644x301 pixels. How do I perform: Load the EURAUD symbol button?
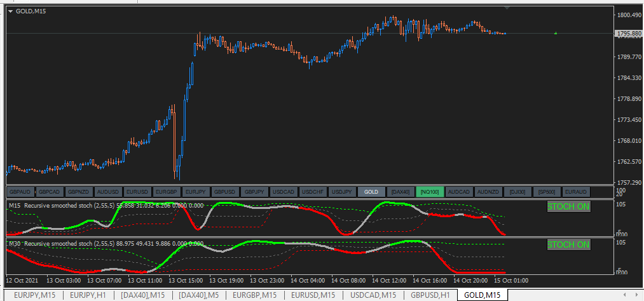click(576, 192)
